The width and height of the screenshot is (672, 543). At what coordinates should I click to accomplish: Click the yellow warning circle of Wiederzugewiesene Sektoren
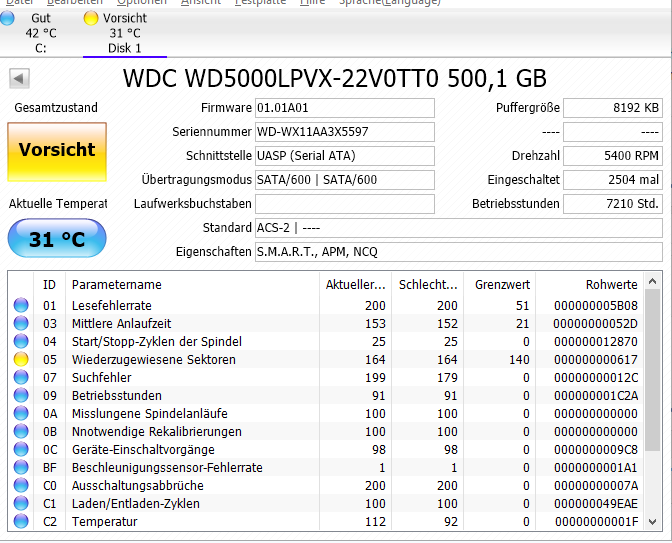click(21, 359)
